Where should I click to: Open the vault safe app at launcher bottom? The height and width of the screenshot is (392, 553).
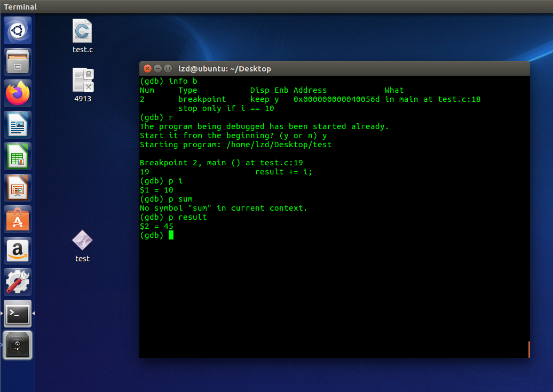[17, 345]
